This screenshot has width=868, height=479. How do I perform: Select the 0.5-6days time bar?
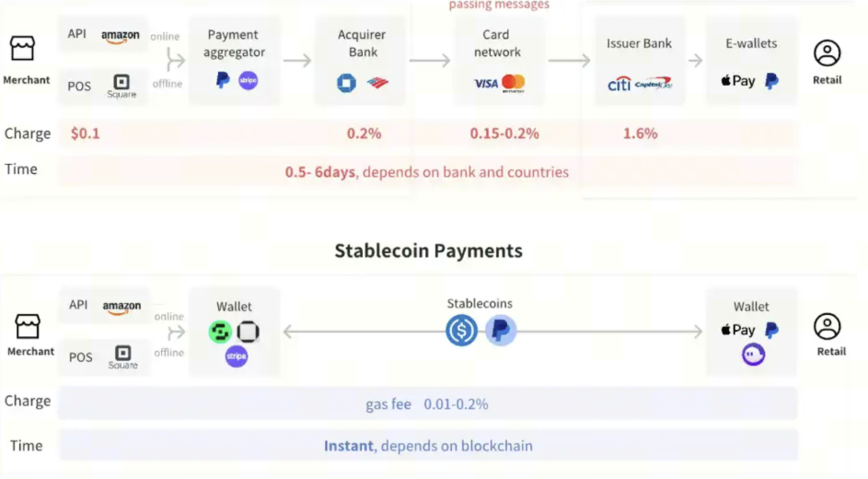point(427,172)
